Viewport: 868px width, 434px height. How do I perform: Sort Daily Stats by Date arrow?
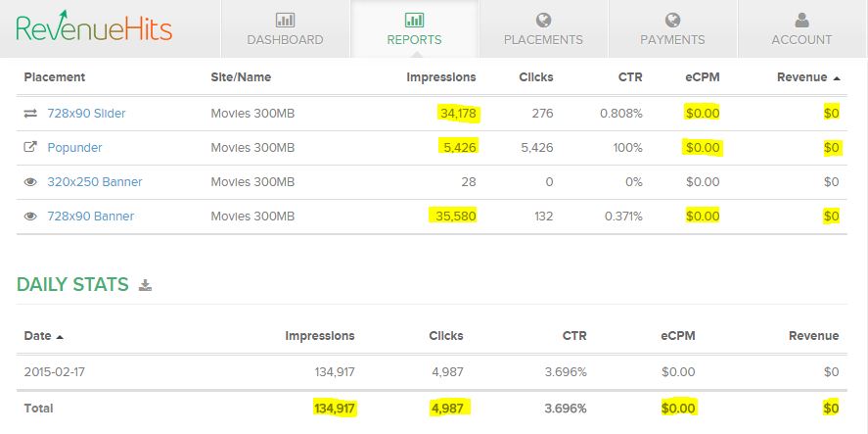click(x=60, y=336)
